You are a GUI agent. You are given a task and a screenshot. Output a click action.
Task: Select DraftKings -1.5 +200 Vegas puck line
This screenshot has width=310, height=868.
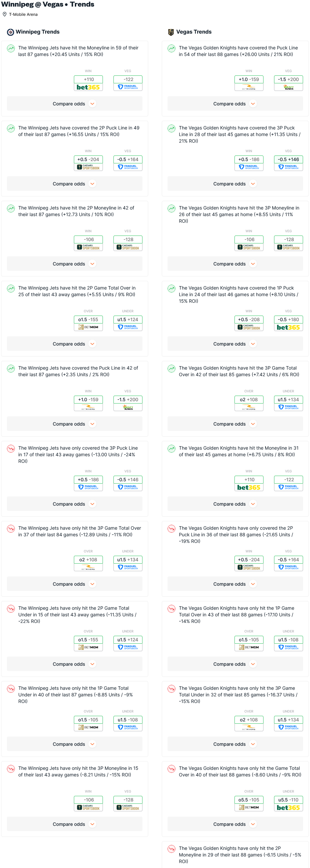pyautogui.click(x=289, y=83)
